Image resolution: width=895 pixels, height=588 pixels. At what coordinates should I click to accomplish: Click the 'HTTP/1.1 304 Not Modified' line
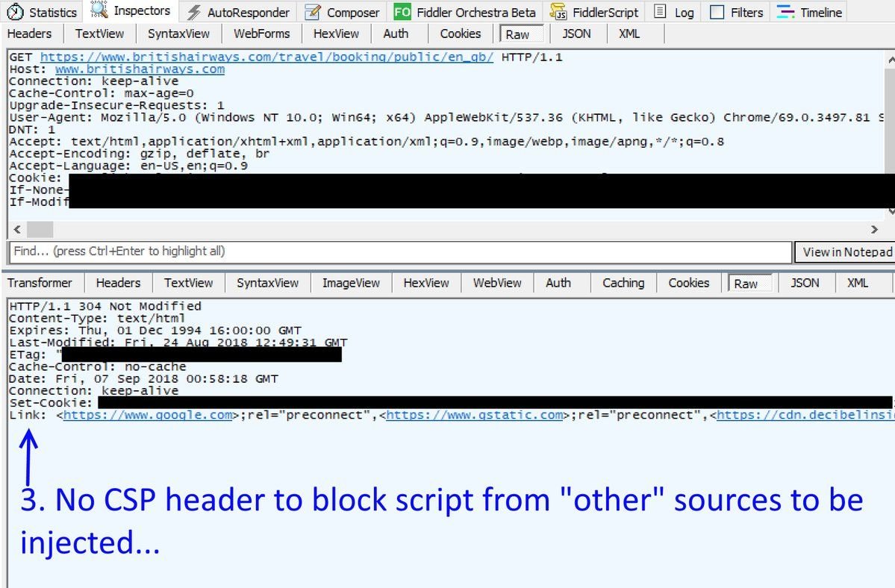point(105,307)
